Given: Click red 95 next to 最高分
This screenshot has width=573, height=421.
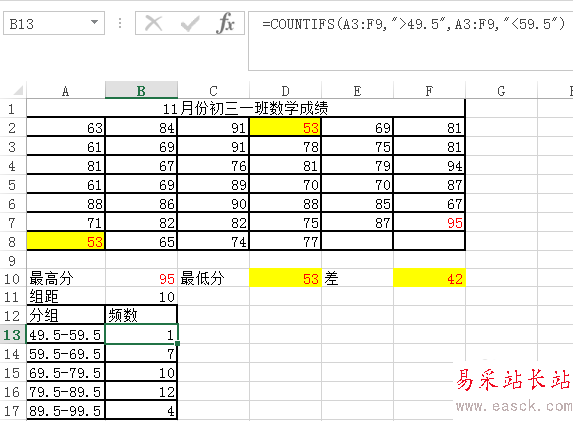Looking at the screenshot, I should click(x=141, y=278).
